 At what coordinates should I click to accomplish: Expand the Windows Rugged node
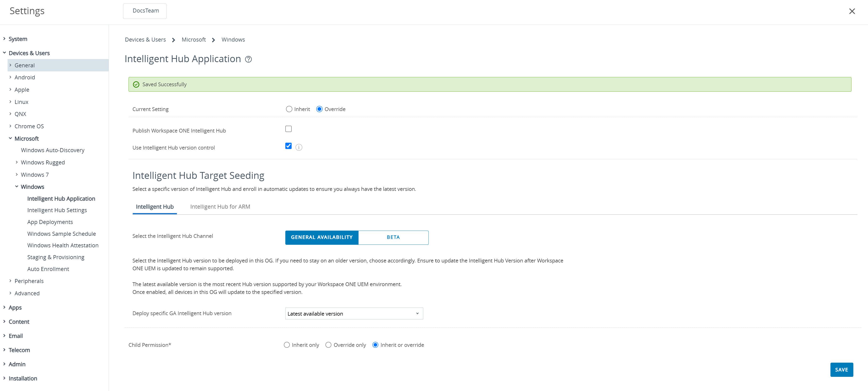coord(17,163)
